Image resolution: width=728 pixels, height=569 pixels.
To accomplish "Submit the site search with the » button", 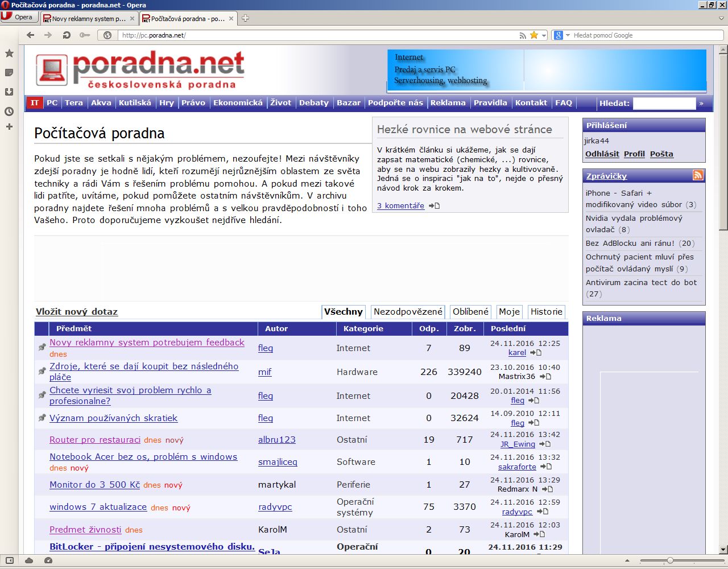I will pyautogui.click(x=701, y=103).
